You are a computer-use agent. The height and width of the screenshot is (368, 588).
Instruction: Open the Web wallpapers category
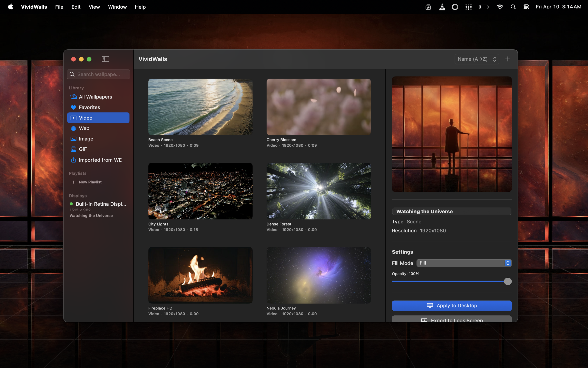tap(98, 128)
